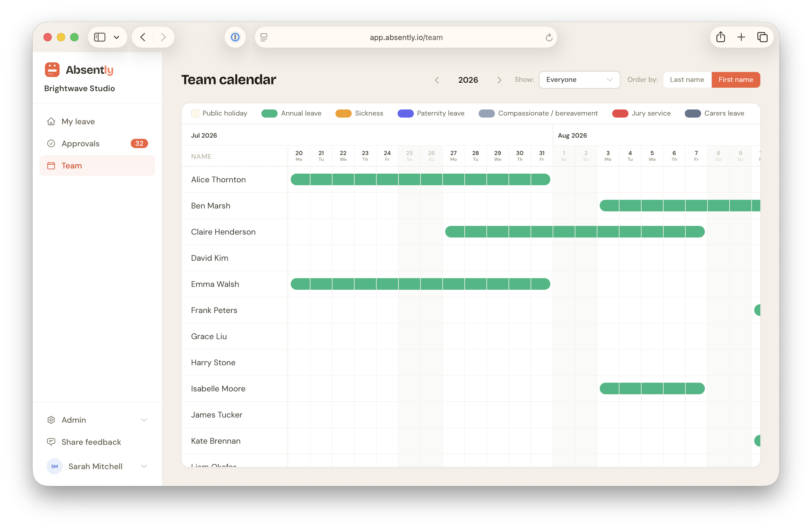Image resolution: width=812 pixels, height=529 pixels.
Task: Order the team by Last name
Action: pos(687,80)
